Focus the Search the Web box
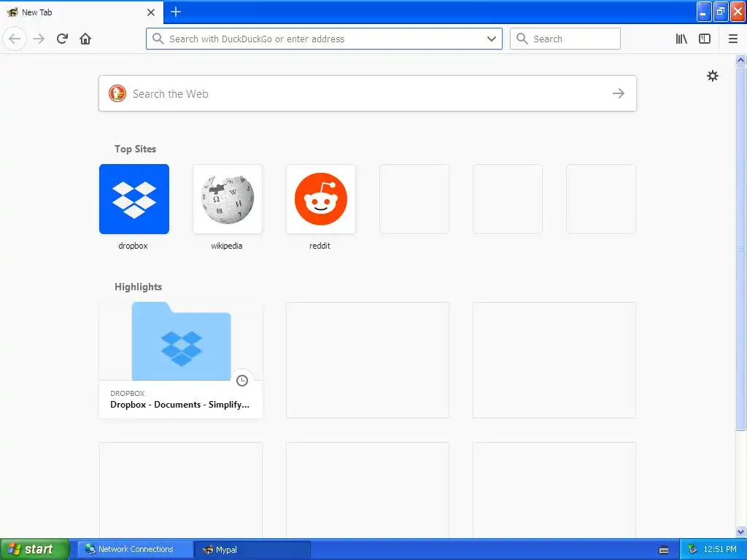 368,93
